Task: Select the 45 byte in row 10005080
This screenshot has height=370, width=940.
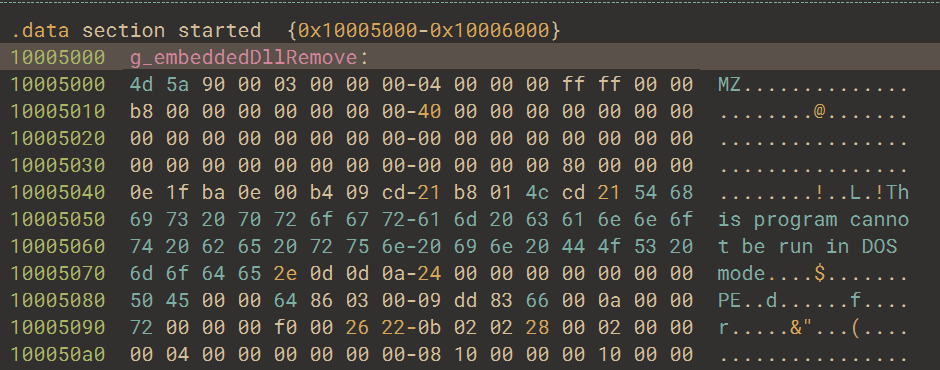Action: [177, 300]
